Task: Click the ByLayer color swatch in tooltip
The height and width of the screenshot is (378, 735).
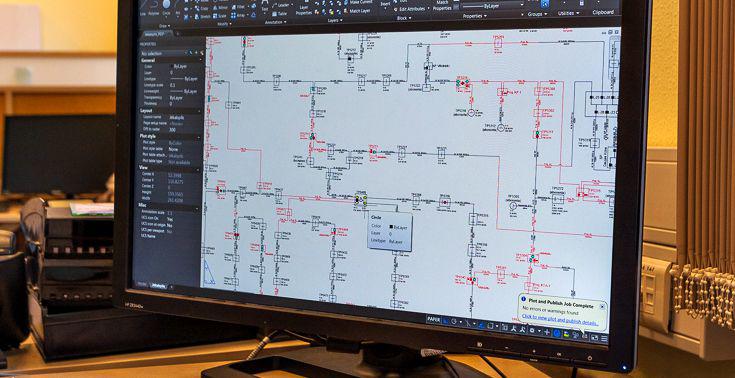Action: 391,226
